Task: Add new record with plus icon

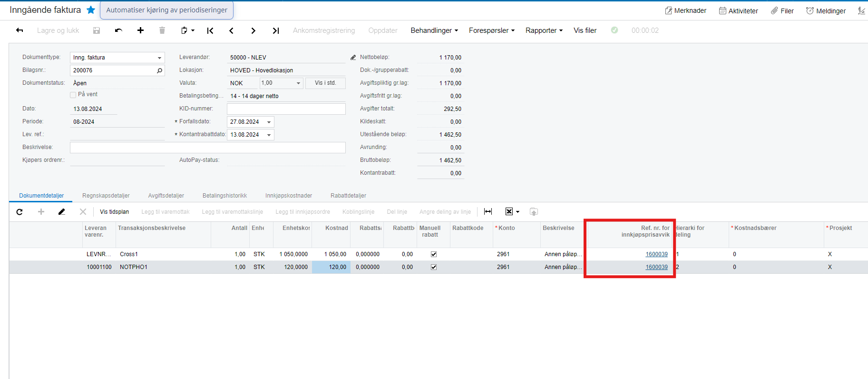Action: coord(140,30)
